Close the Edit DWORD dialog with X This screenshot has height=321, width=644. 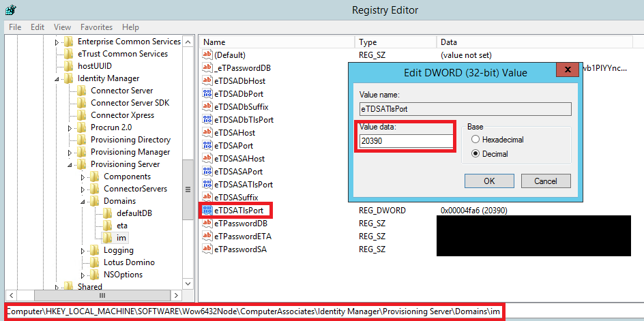point(568,70)
